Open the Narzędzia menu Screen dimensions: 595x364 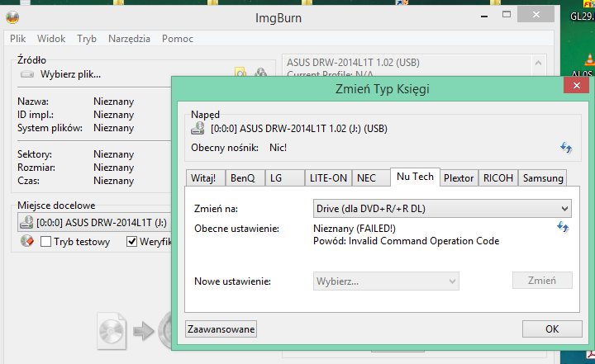coord(129,39)
